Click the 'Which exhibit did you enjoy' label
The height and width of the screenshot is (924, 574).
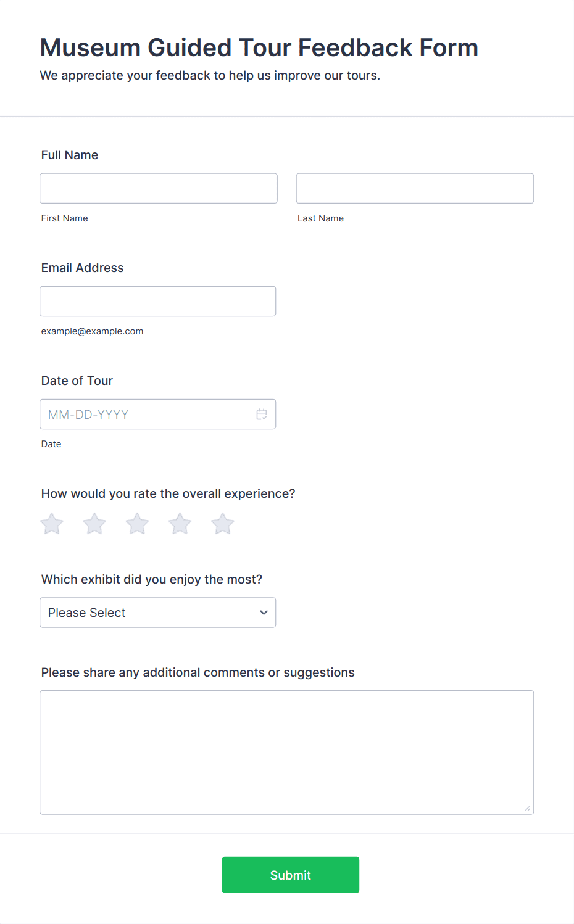point(152,579)
